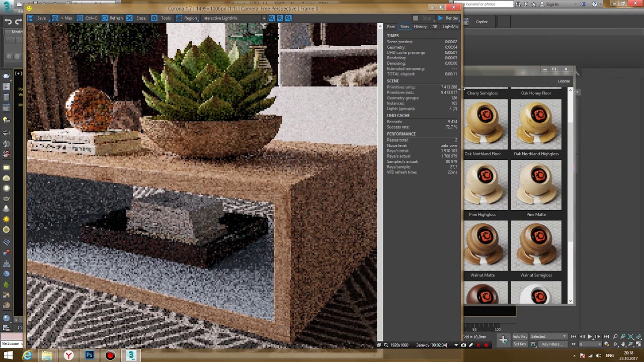The image size is (644, 362).
Task: Click the first zoom magnifier icon
Action: [x=272, y=18]
